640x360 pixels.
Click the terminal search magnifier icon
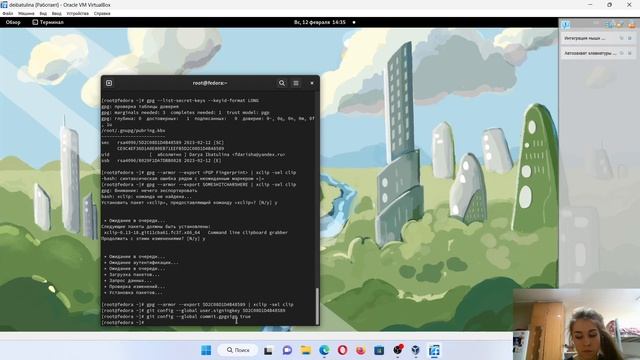click(x=282, y=83)
